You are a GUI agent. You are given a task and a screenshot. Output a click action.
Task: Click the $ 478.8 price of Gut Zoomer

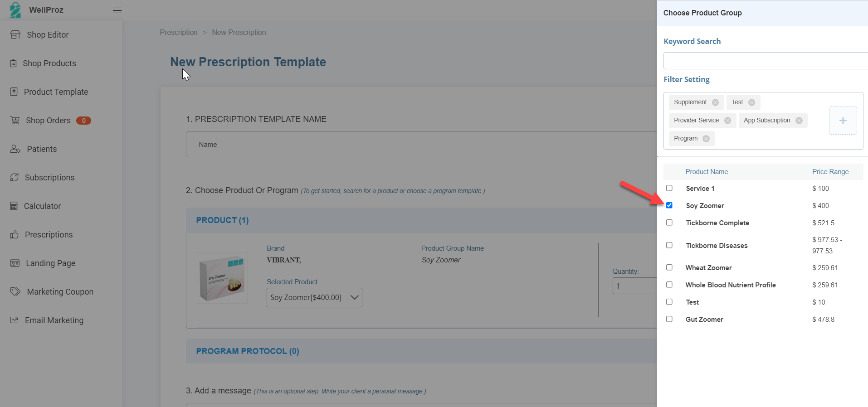coord(823,320)
